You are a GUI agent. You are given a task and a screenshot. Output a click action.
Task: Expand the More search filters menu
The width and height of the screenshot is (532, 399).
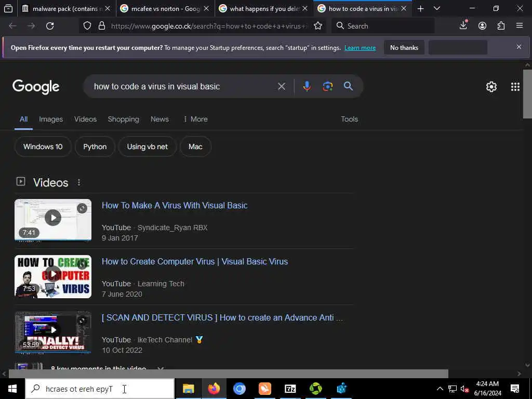195,119
